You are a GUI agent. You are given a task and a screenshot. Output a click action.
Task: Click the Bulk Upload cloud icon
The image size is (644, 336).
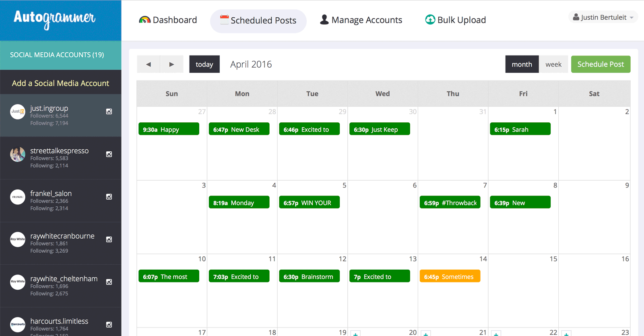(x=430, y=19)
